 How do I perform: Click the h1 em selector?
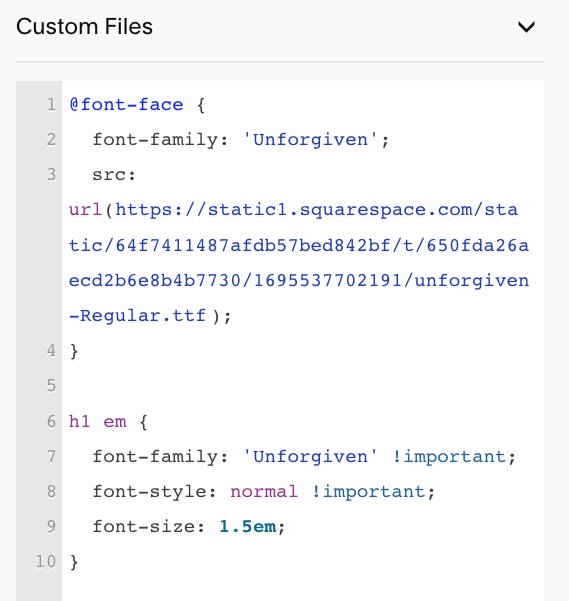(97, 422)
